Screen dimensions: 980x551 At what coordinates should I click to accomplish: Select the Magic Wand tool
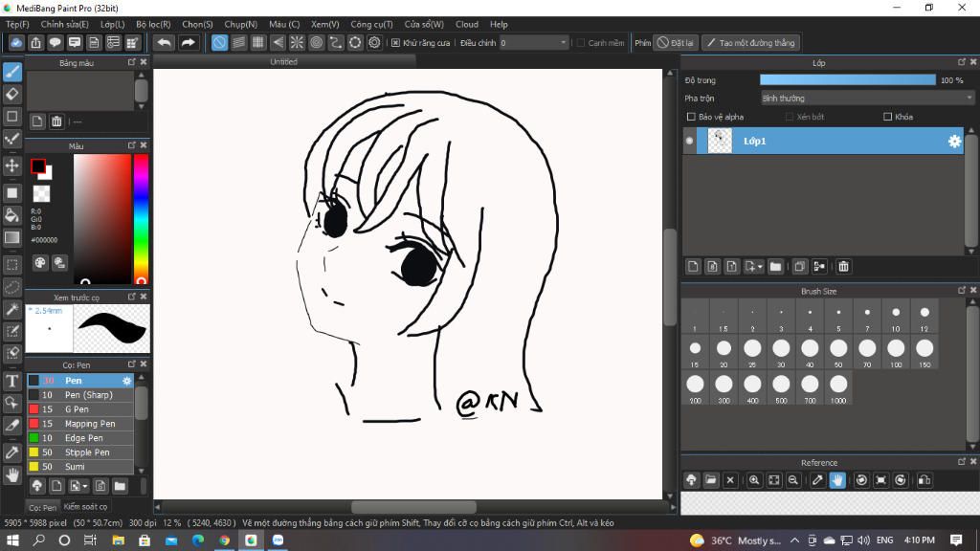12,309
